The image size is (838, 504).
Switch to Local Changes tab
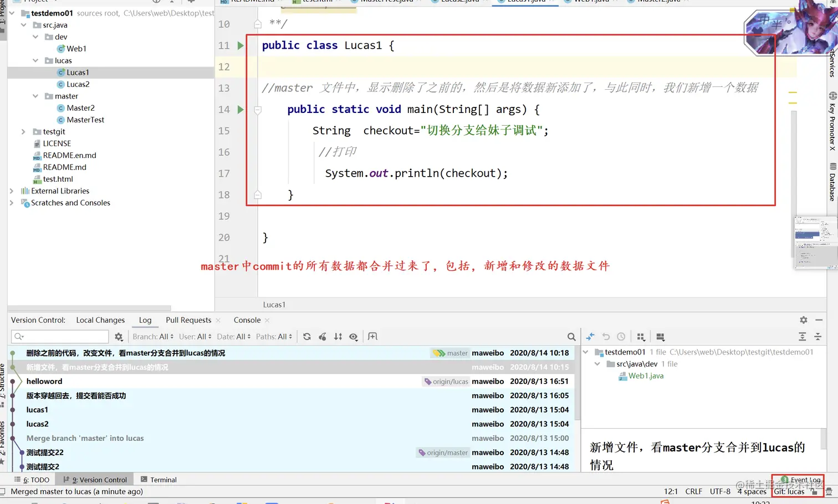100,320
